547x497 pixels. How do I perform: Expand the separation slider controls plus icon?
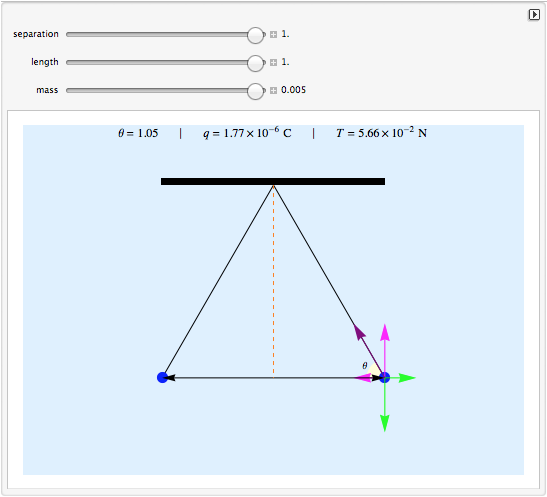point(274,35)
